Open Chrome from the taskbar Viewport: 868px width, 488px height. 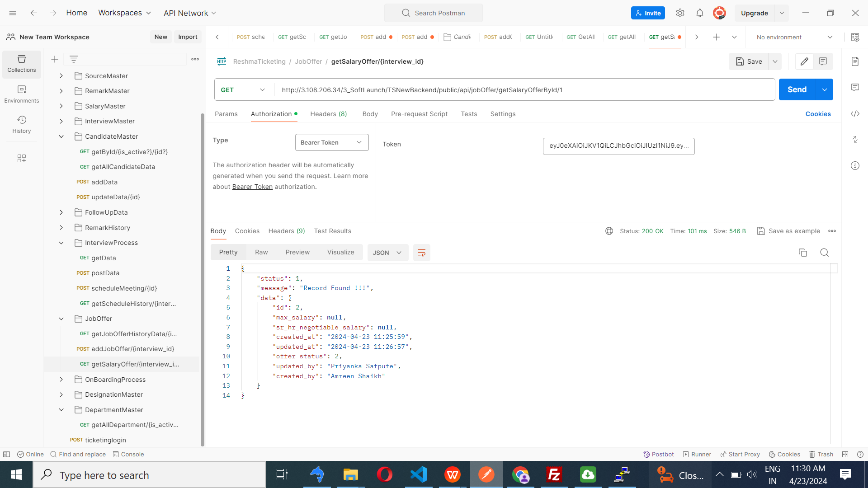pyautogui.click(x=520, y=474)
